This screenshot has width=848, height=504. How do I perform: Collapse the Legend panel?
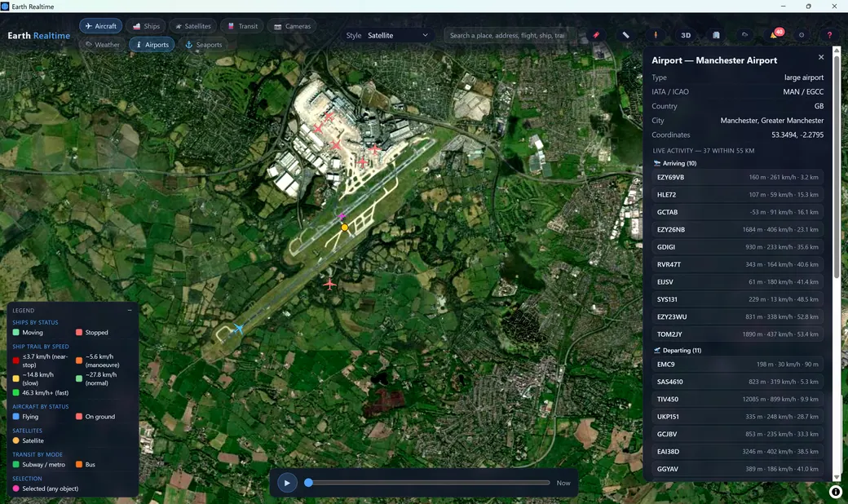click(130, 311)
